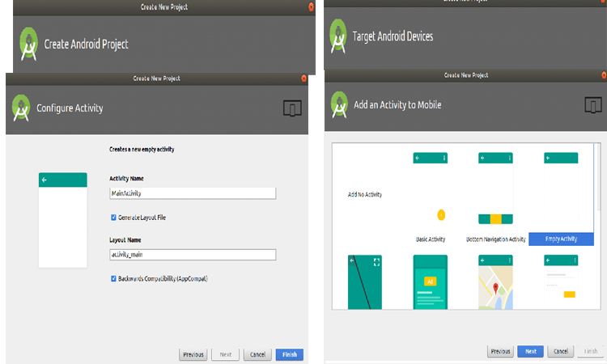The width and height of the screenshot is (607, 364).
Task: Click the Android logo next to Add an Activity to Mobile
Action: tap(338, 104)
